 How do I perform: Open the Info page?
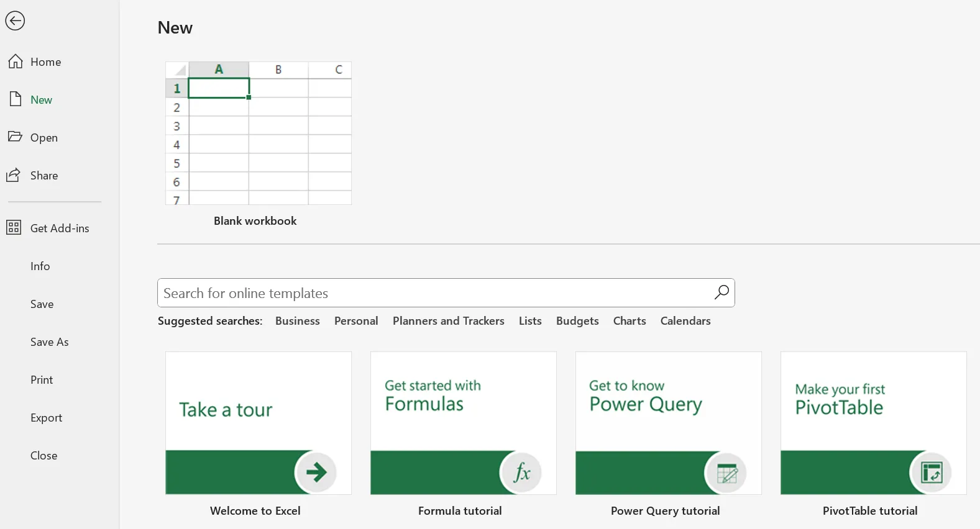click(x=40, y=266)
